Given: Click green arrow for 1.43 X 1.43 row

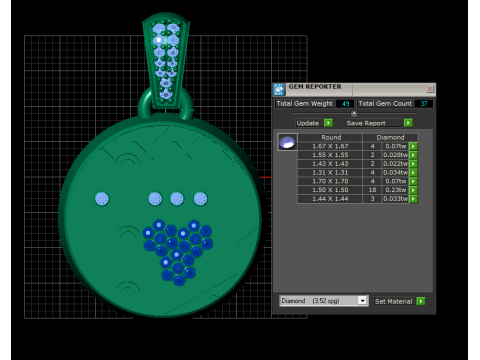Looking at the screenshot, I should (413, 164).
